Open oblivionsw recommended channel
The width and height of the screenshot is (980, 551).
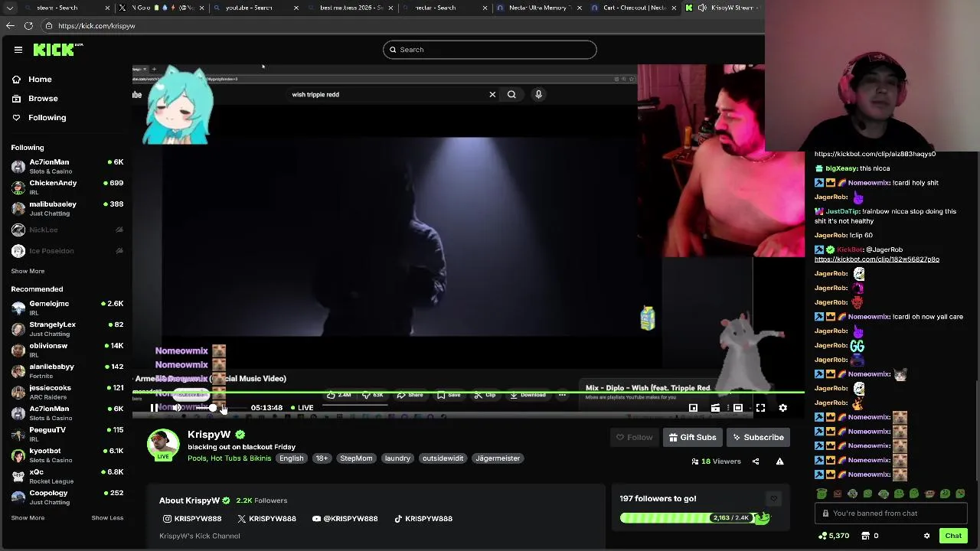click(67, 350)
